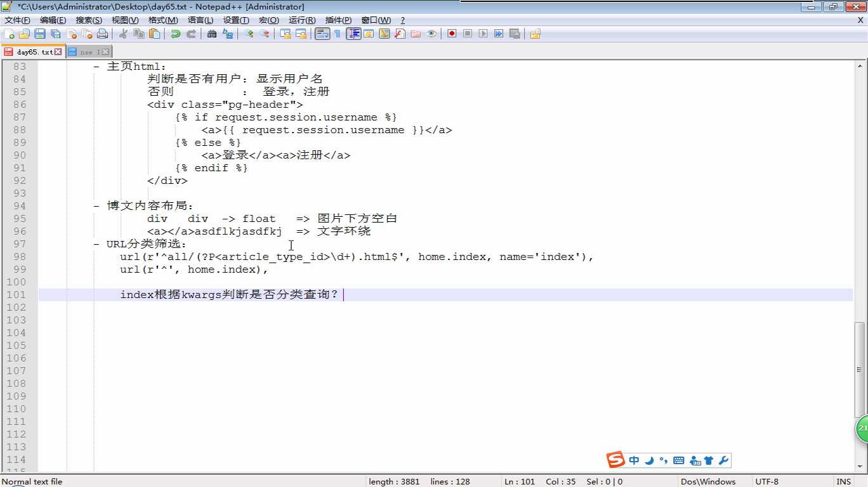Close the day65.txt tab
This screenshot has height=487, width=868.
(x=58, y=52)
